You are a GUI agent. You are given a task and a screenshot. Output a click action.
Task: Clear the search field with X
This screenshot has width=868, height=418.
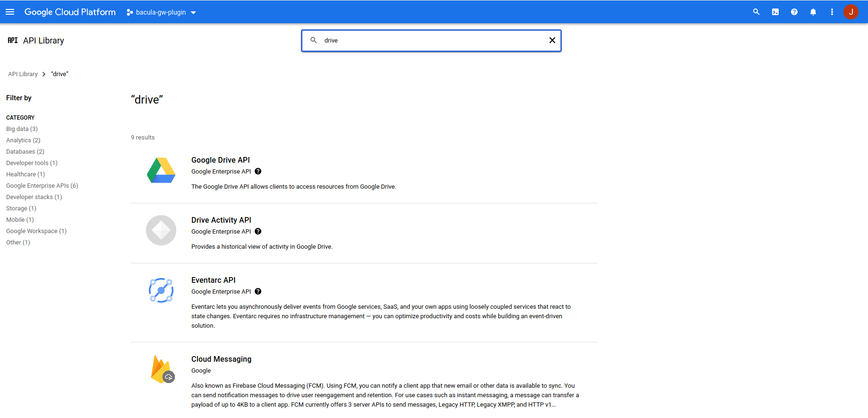(x=552, y=40)
